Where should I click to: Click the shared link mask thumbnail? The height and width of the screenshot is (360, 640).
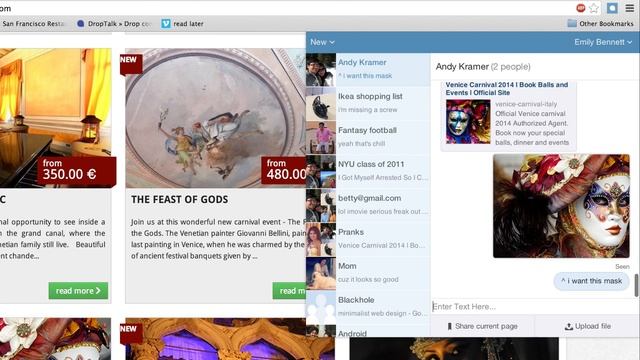[x=468, y=122]
